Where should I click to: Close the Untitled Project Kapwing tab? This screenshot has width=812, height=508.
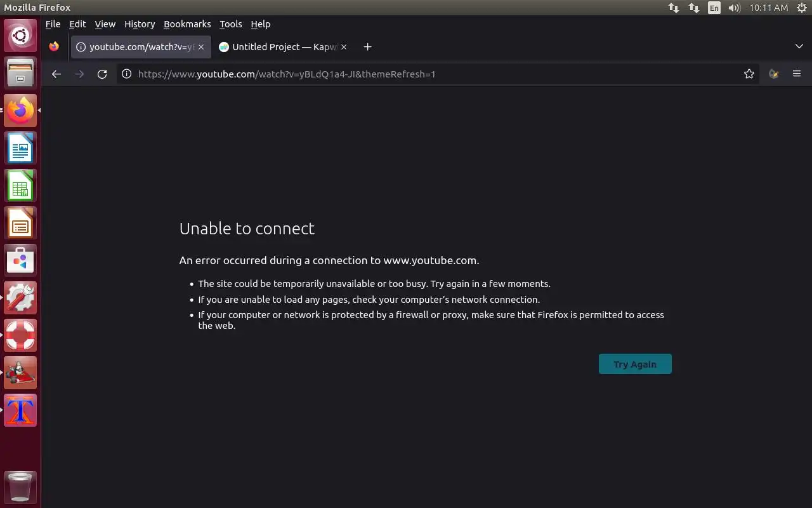tap(344, 47)
